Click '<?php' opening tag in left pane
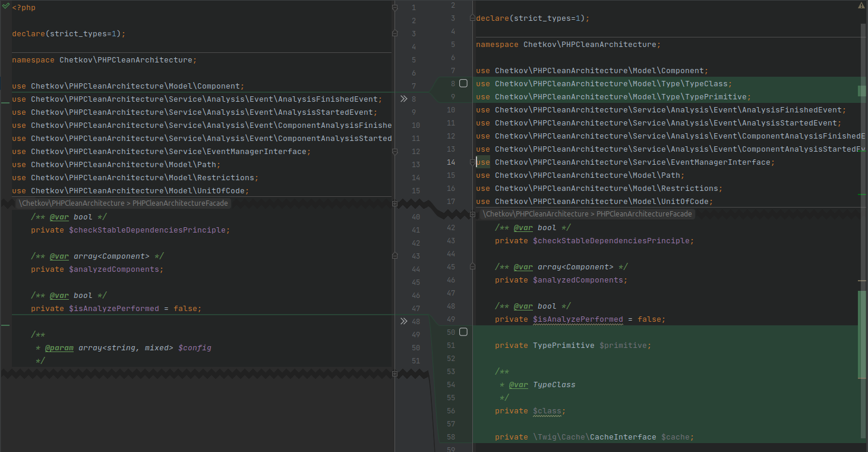This screenshot has height=452, width=868. click(x=24, y=8)
